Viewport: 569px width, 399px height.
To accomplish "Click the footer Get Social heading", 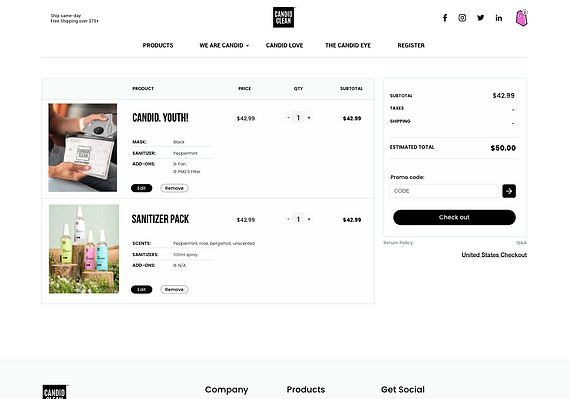I will [x=403, y=390].
